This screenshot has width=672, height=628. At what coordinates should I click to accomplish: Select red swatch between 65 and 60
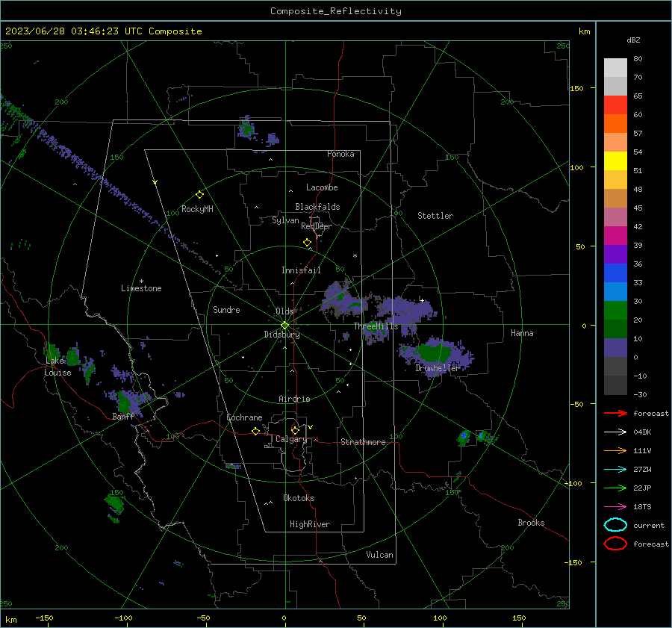click(x=615, y=105)
